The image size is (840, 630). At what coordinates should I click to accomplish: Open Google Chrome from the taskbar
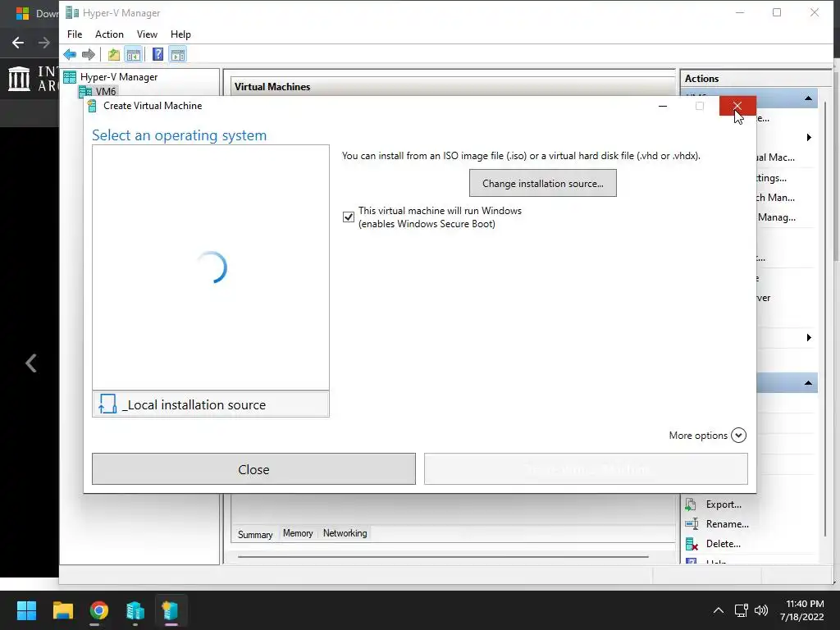99,610
